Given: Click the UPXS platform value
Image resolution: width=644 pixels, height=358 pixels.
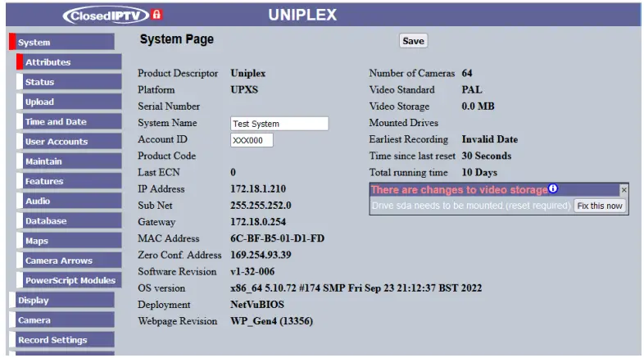Looking at the screenshot, I should (x=244, y=89).
